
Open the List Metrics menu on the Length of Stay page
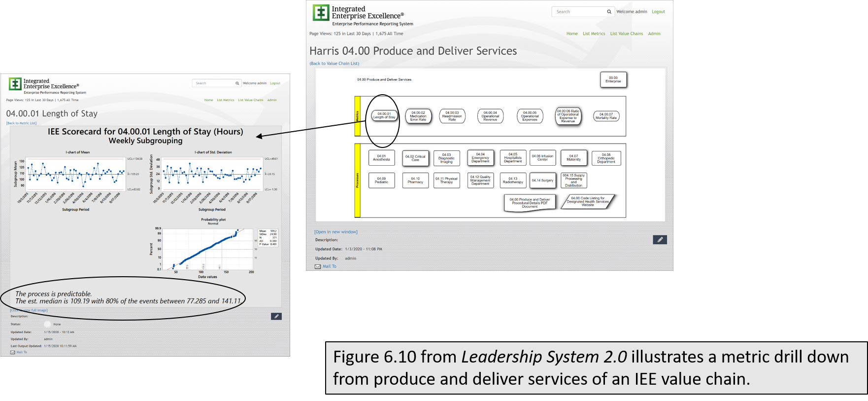coord(226,100)
